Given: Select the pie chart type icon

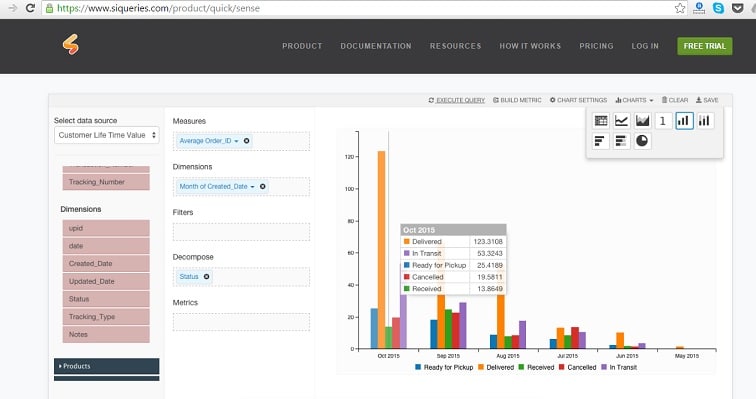Looking at the screenshot, I should coord(642,141).
